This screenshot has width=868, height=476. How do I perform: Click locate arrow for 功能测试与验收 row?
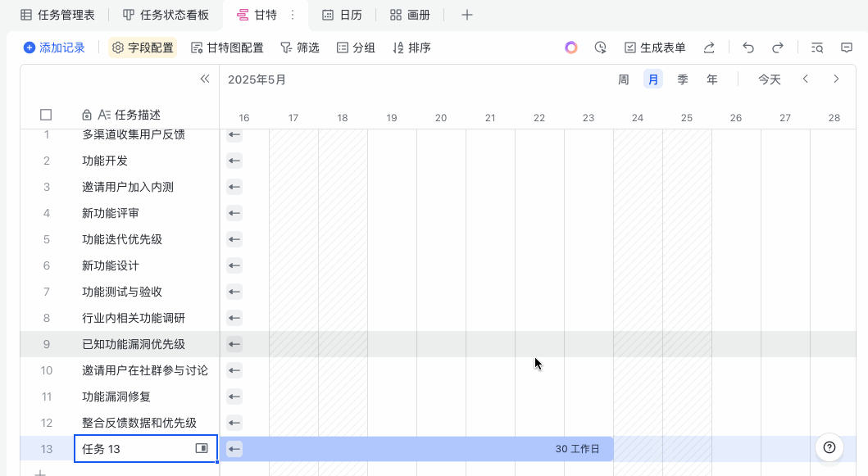[x=234, y=292]
